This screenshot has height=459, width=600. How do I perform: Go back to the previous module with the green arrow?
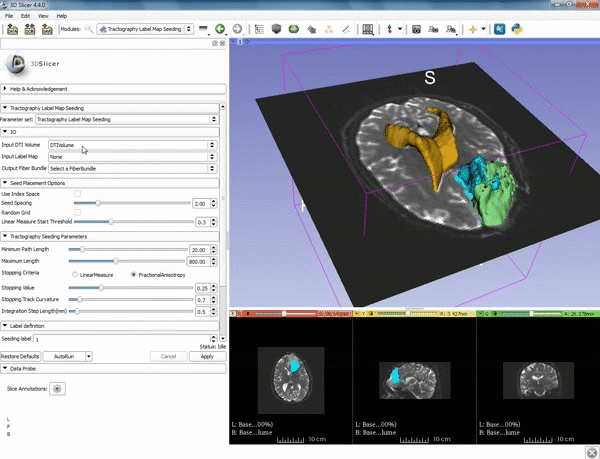click(219, 30)
